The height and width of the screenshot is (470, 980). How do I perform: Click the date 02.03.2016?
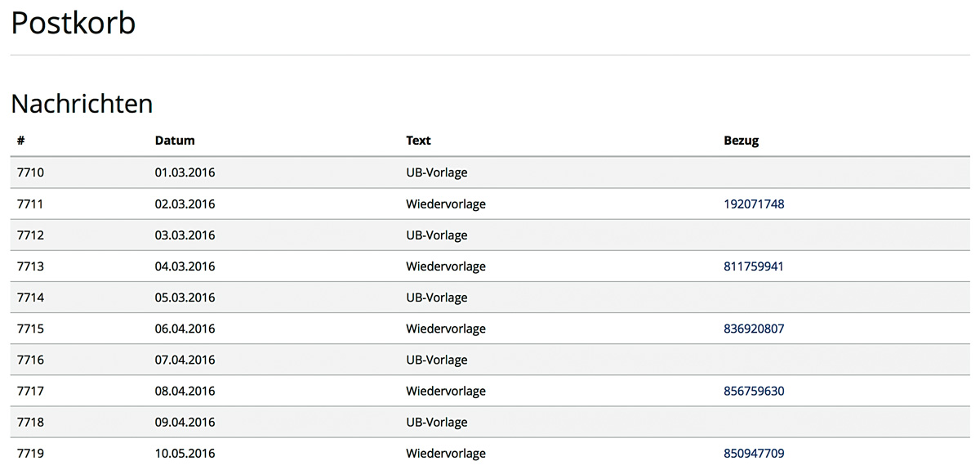click(x=185, y=204)
